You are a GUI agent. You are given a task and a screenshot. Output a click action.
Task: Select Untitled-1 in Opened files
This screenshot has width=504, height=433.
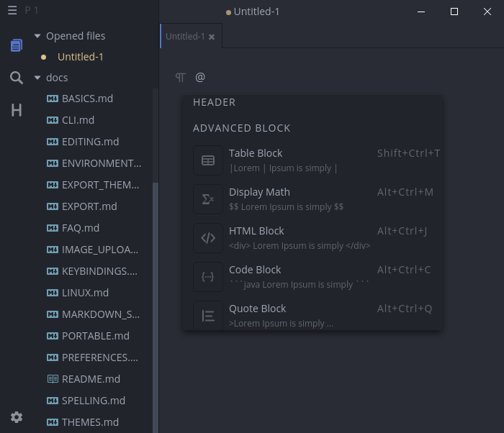(81, 57)
